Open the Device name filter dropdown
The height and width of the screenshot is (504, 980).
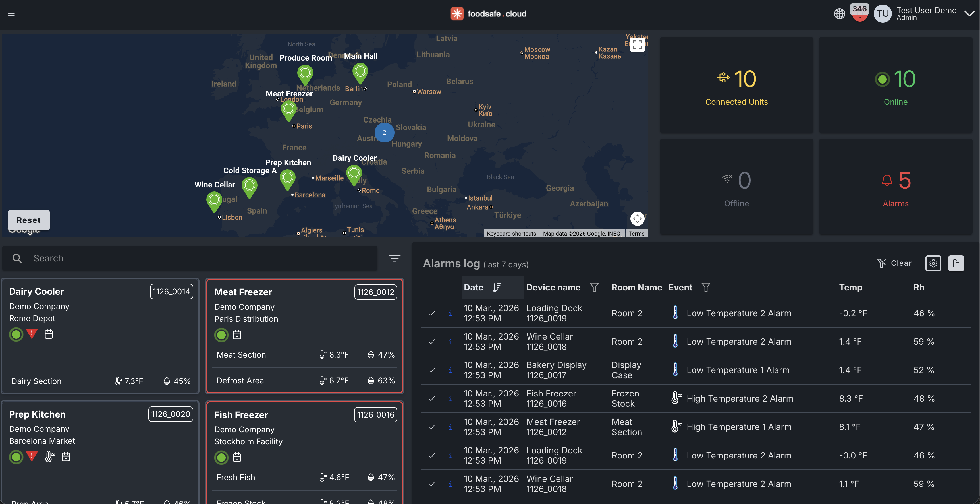pyautogui.click(x=595, y=287)
